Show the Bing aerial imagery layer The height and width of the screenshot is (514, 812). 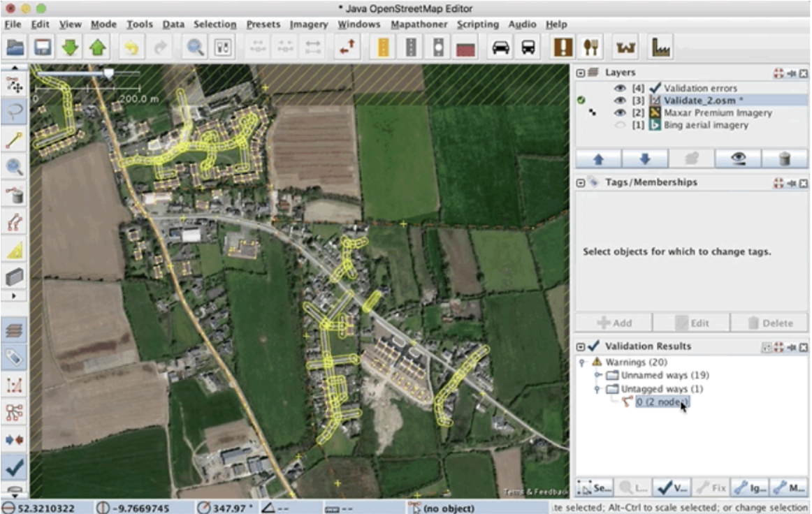[620, 125]
